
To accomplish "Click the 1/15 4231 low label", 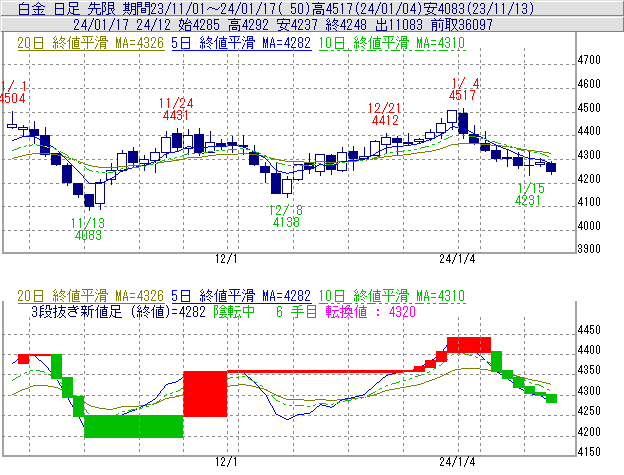I will 529,194.
